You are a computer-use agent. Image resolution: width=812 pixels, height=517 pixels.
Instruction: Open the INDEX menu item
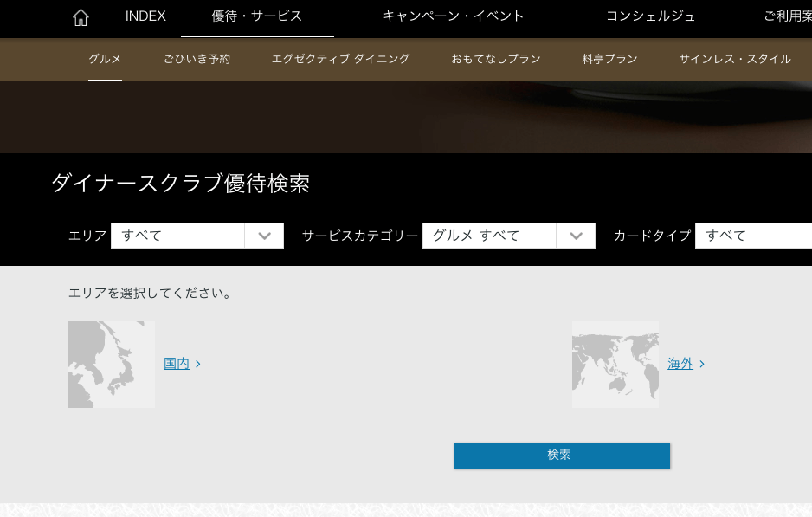coord(145,16)
